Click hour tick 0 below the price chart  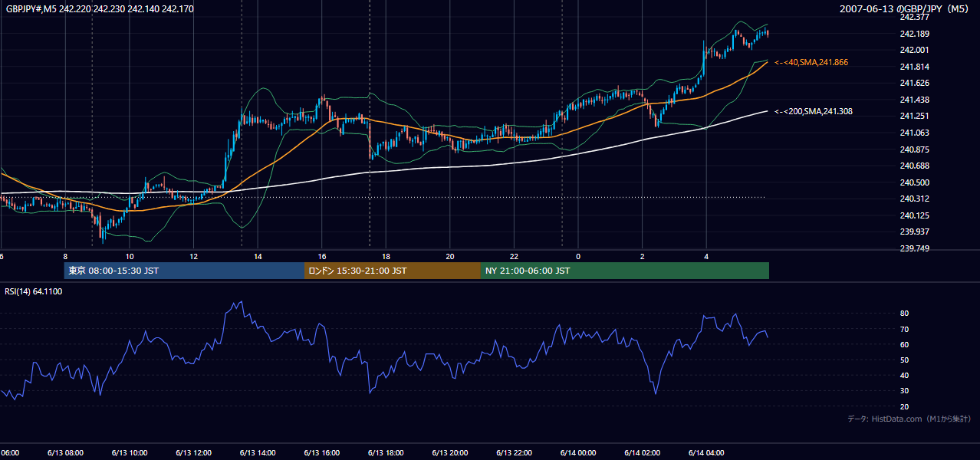(x=578, y=256)
